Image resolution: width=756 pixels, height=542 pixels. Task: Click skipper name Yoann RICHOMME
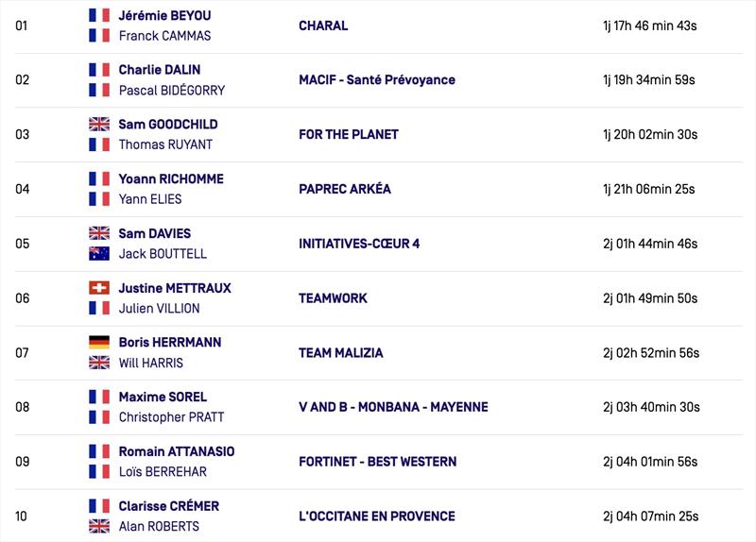(x=171, y=178)
